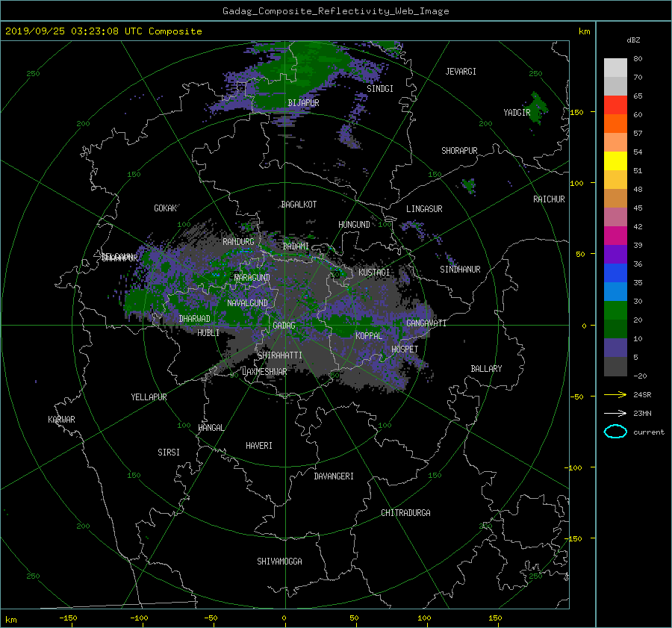Screen dimensions: 672x628
Task: Click the 150 tick on right km axis
Action: (x=577, y=112)
